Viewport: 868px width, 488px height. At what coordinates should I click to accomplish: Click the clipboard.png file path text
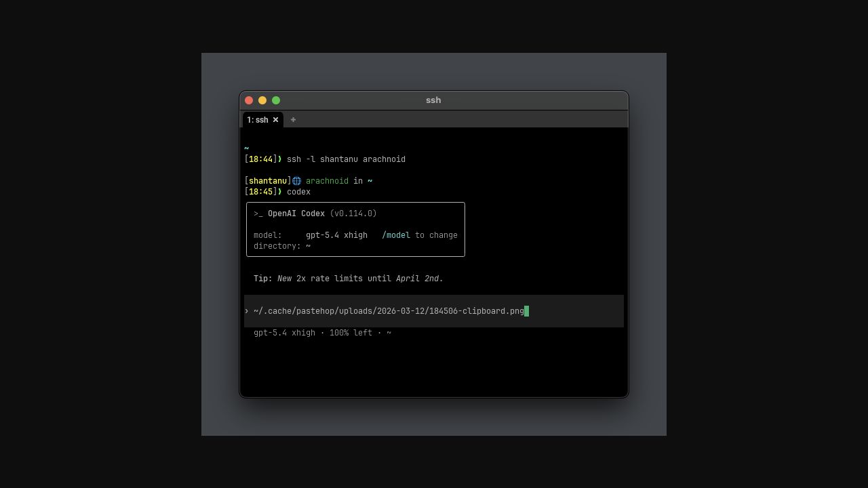tap(389, 311)
